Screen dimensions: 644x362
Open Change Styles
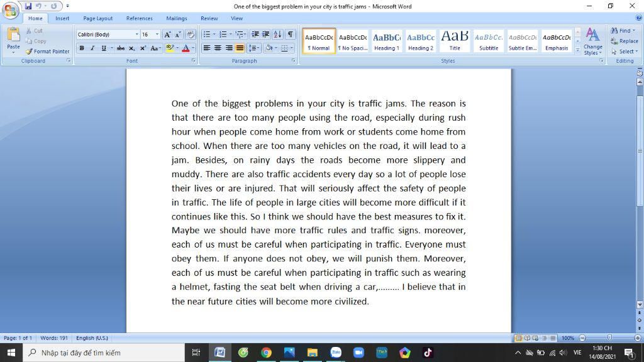coord(592,41)
